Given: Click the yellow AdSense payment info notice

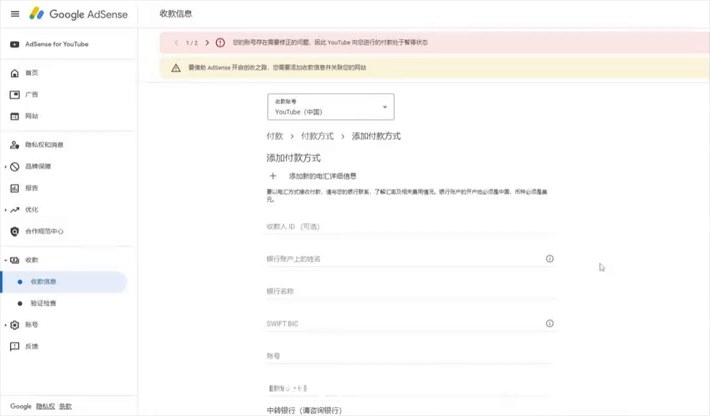Looking at the screenshot, I should coord(277,67).
